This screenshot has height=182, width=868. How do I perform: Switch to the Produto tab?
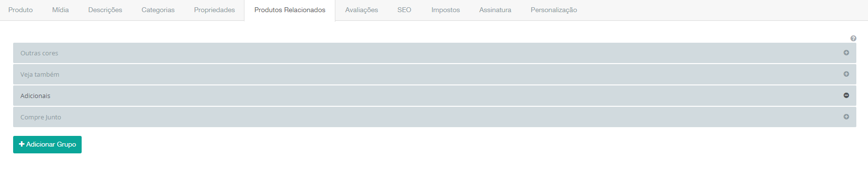coord(20,10)
